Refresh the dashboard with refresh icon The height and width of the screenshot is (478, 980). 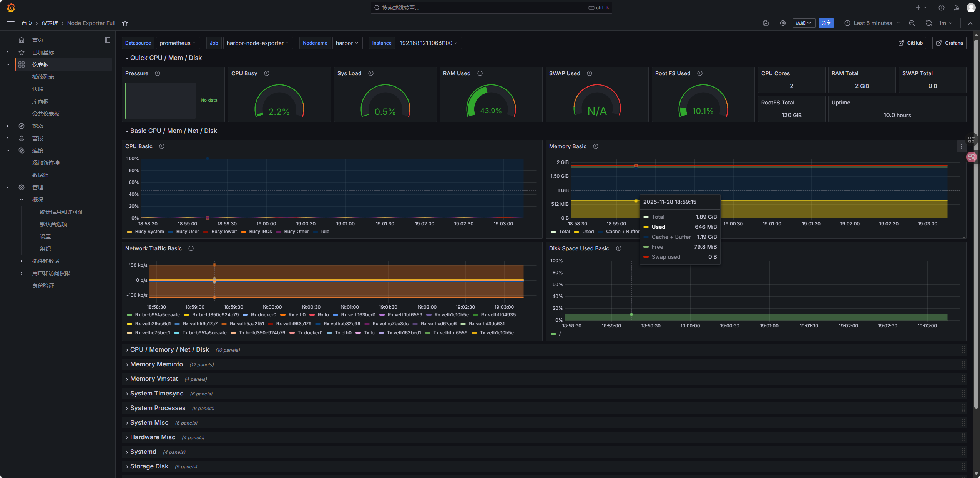(x=929, y=23)
